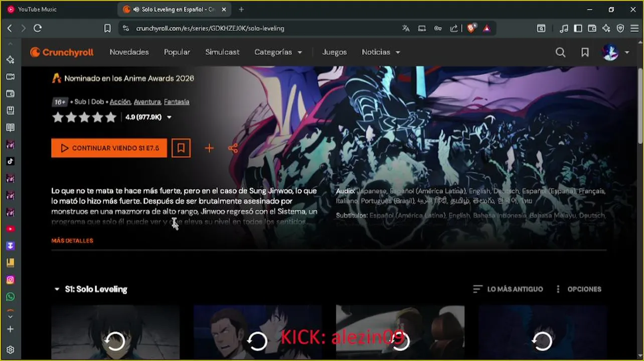Viewport: 644px width, 361px height.
Task: Click CONTINUAR VIENDO S1 E7.5 button
Action: click(109, 148)
